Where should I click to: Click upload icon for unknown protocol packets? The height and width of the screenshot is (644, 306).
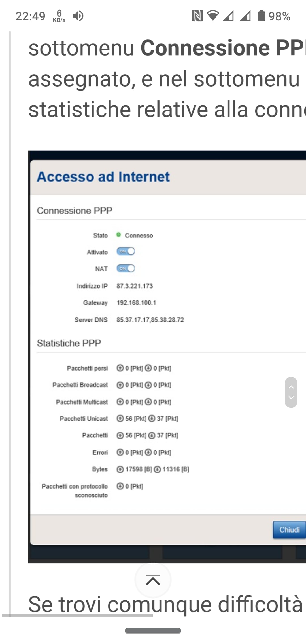tap(120, 486)
